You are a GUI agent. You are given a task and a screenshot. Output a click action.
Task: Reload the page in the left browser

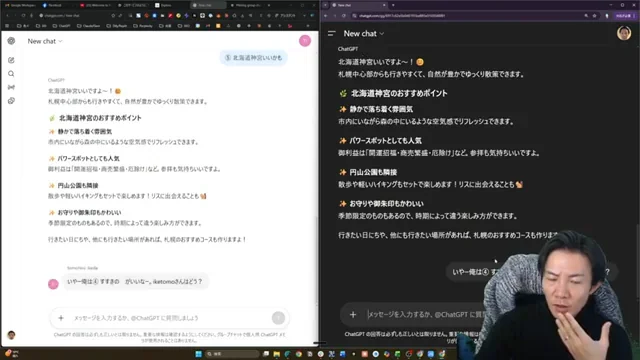click(23, 16)
